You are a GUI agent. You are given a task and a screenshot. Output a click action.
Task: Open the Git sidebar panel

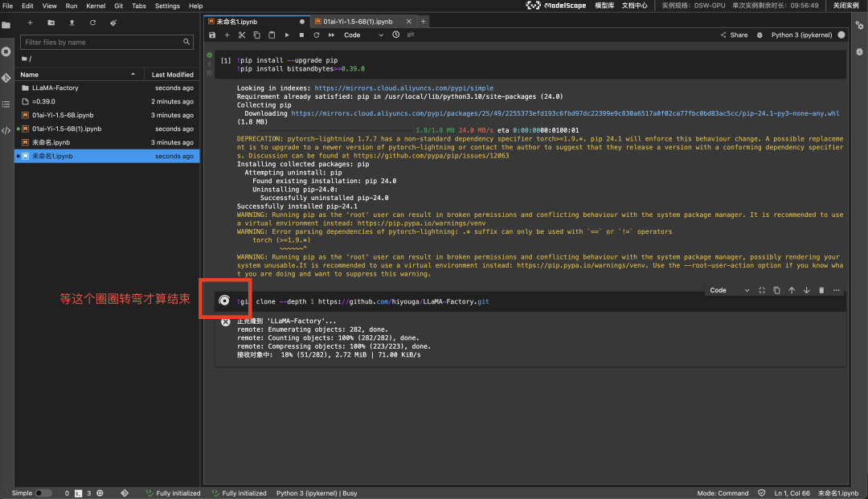click(6, 78)
